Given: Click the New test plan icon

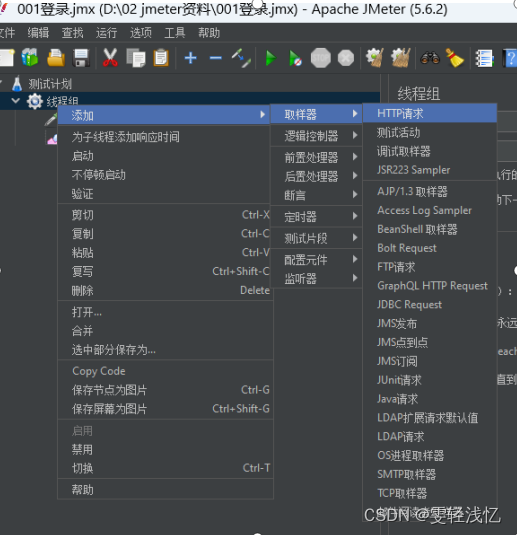Looking at the screenshot, I should pyautogui.click(x=7, y=58).
